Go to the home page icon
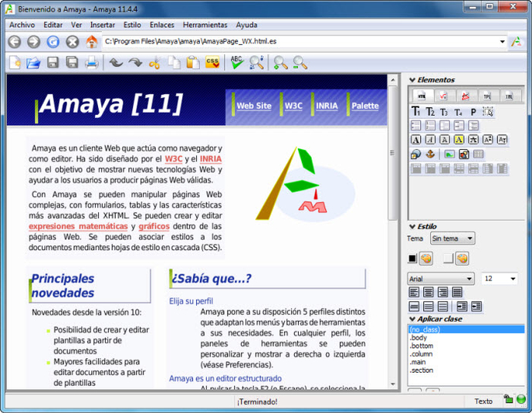The width and height of the screenshot is (532, 413). click(x=91, y=42)
